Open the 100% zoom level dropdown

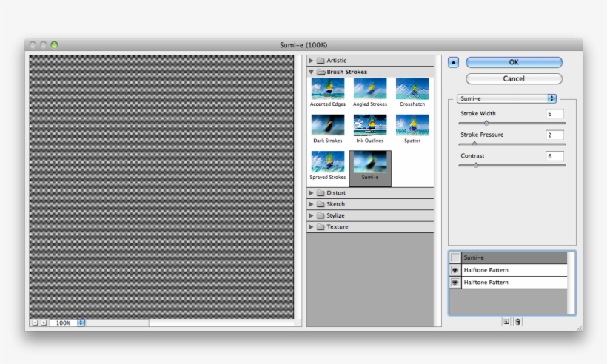pyautogui.click(x=81, y=323)
